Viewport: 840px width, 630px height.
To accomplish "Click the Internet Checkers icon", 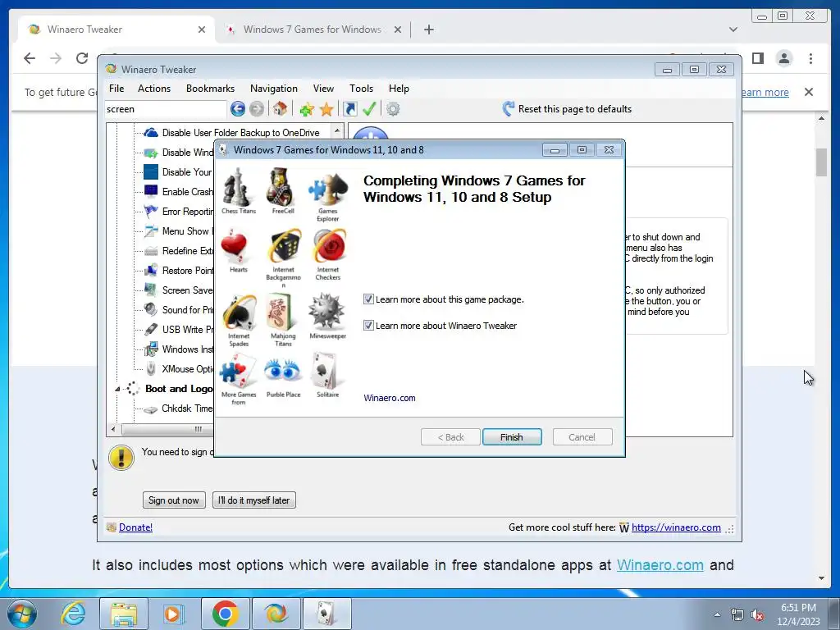I will click(x=328, y=246).
